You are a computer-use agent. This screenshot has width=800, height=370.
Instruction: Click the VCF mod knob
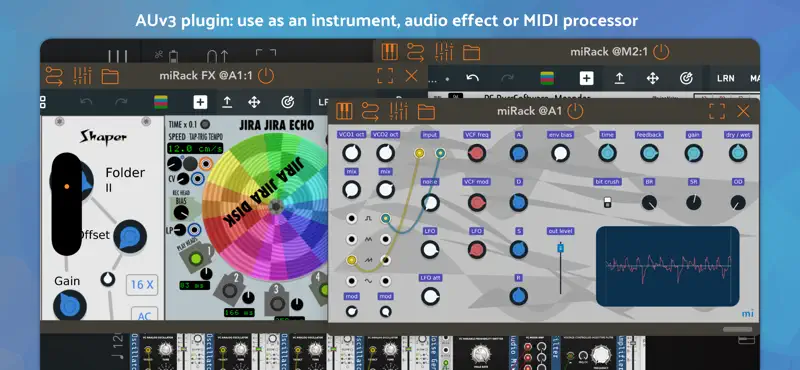coord(477,203)
